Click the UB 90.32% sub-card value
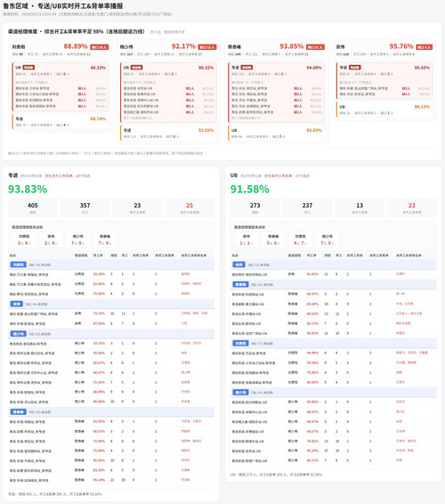The height and width of the screenshot is (504, 445). (x=206, y=68)
